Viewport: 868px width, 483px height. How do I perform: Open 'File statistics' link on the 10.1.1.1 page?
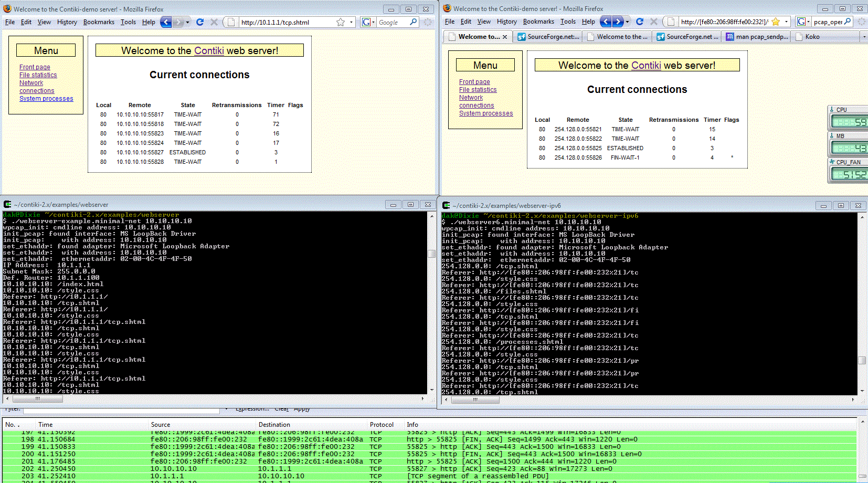(x=38, y=75)
